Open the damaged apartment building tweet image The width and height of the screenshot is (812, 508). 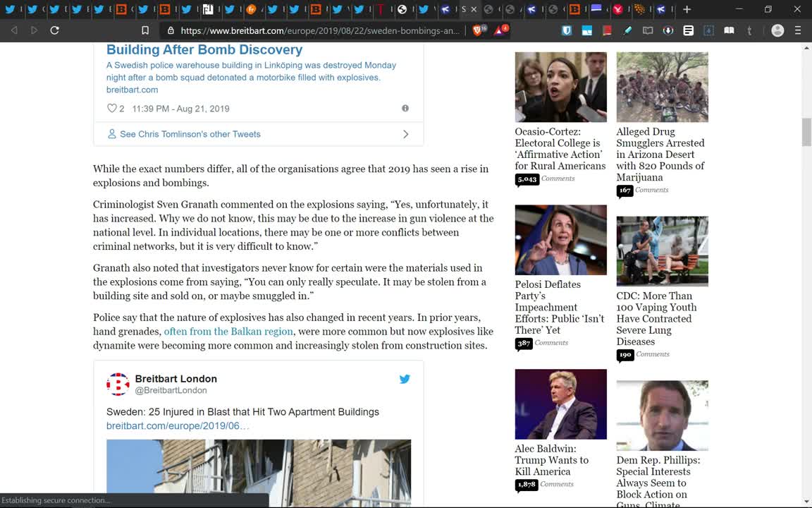tap(259, 473)
